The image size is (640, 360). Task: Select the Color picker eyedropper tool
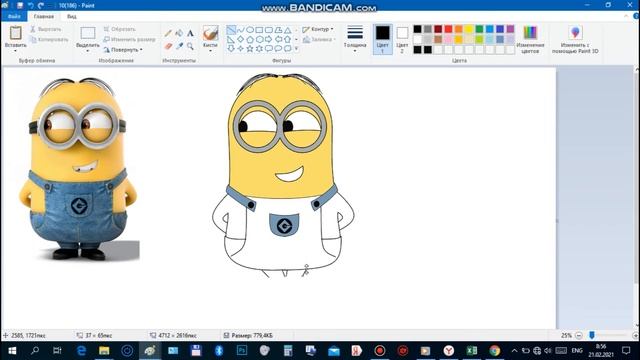pos(179,46)
